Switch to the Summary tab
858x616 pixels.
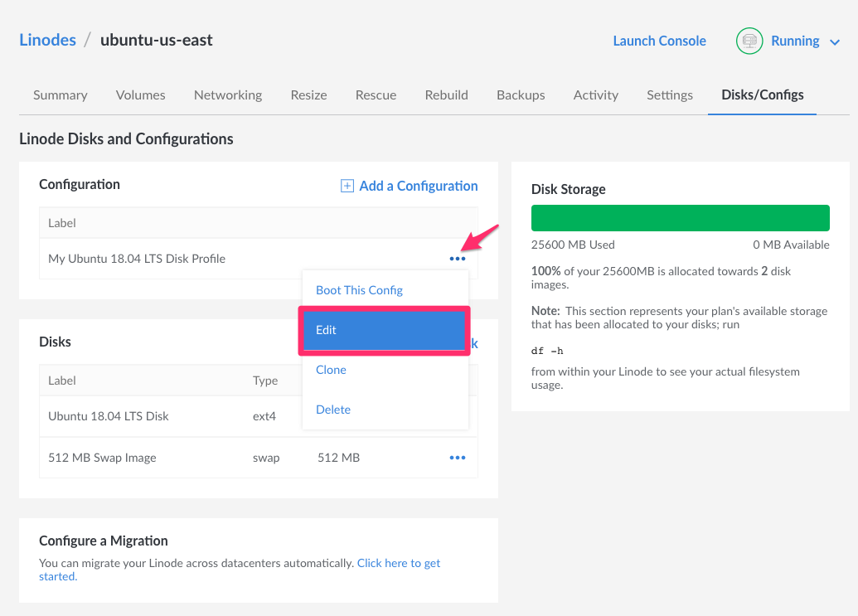(x=60, y=95)
